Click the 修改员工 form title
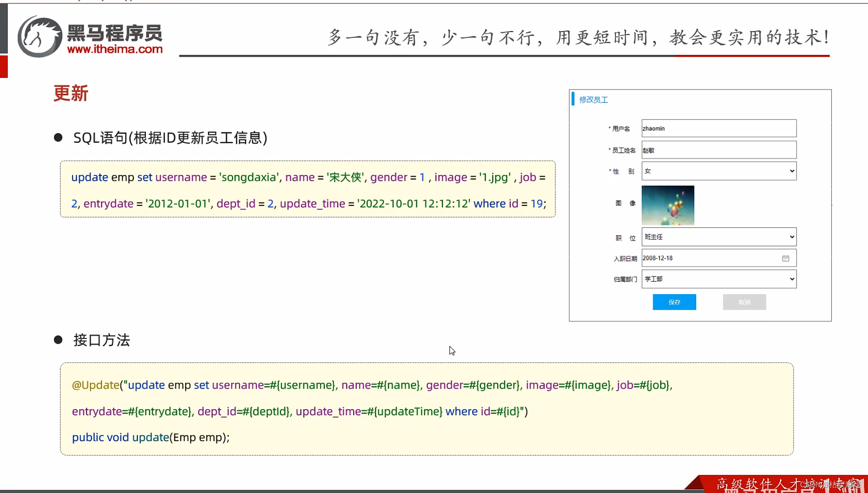The height and width of the screenshot is (493, 868). coord(593,100)
